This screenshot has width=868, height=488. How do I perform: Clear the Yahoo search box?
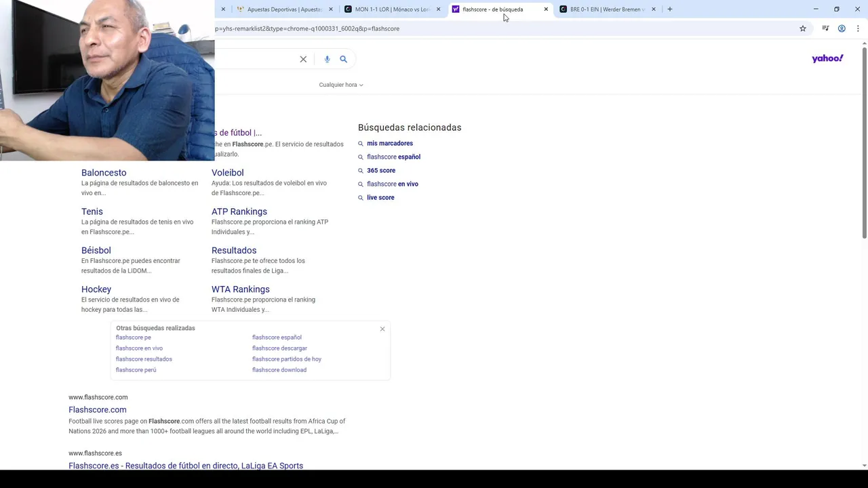point(303,59)
